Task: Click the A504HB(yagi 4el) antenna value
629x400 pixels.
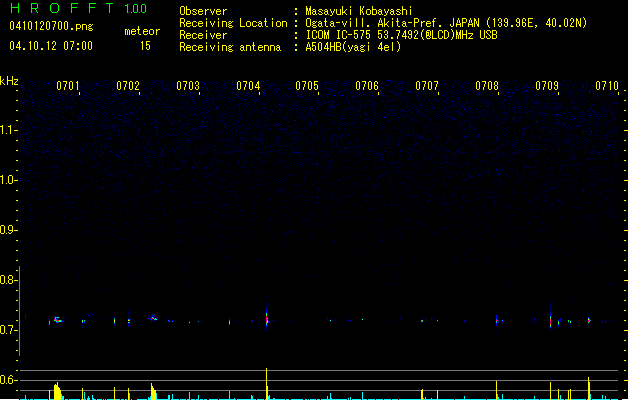Action: [x=353, y=47]
